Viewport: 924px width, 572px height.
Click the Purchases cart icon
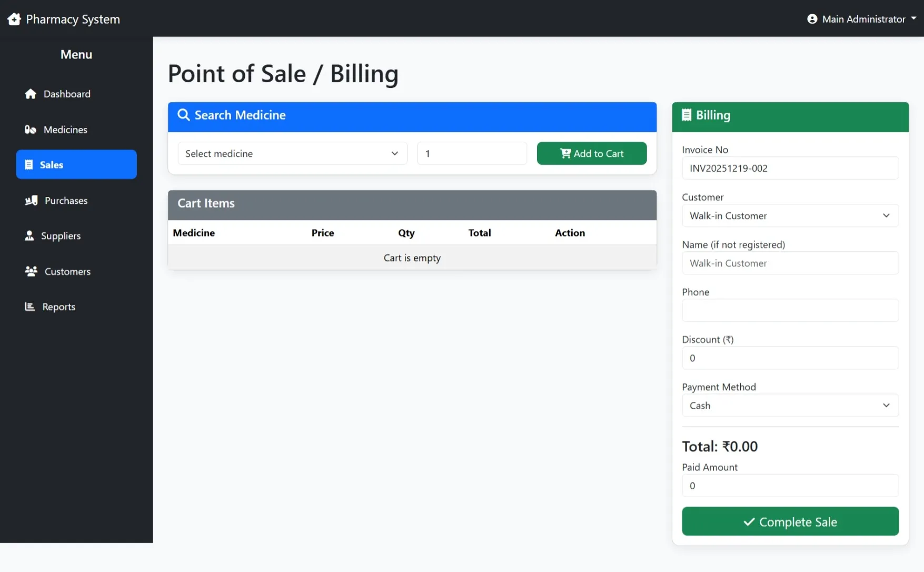point(31,200)
